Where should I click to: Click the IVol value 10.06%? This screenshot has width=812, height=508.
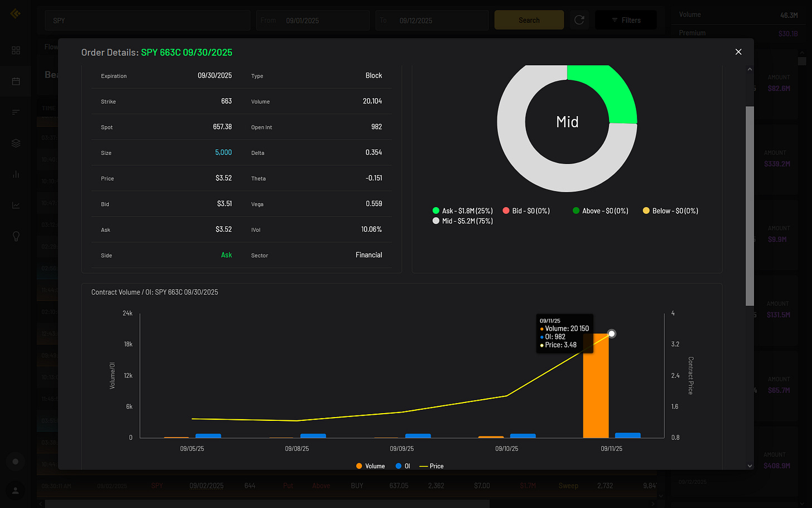tap(371, 229)
